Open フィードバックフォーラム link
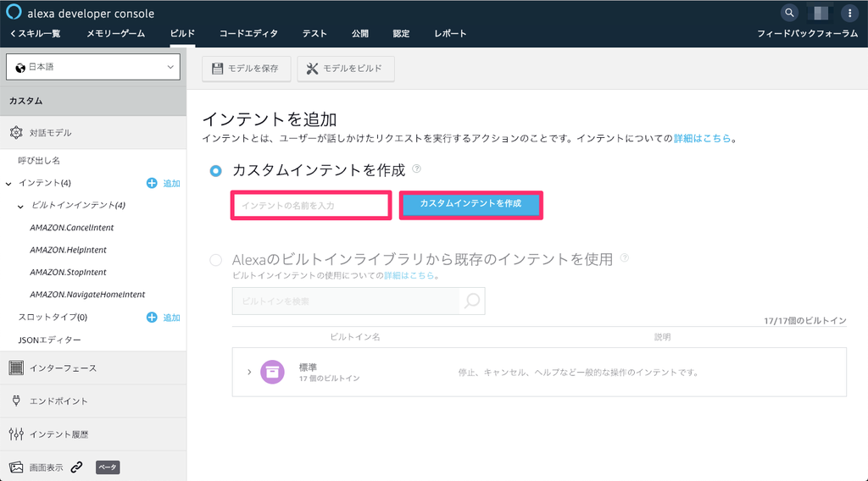Image resolution: width=868 pixels, height=481 pixels. [x=808, y=34]
